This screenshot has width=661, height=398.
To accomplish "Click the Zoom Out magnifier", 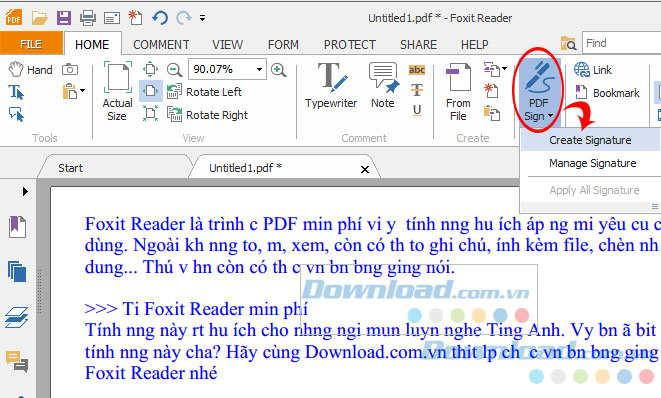I will pos(174,70).
